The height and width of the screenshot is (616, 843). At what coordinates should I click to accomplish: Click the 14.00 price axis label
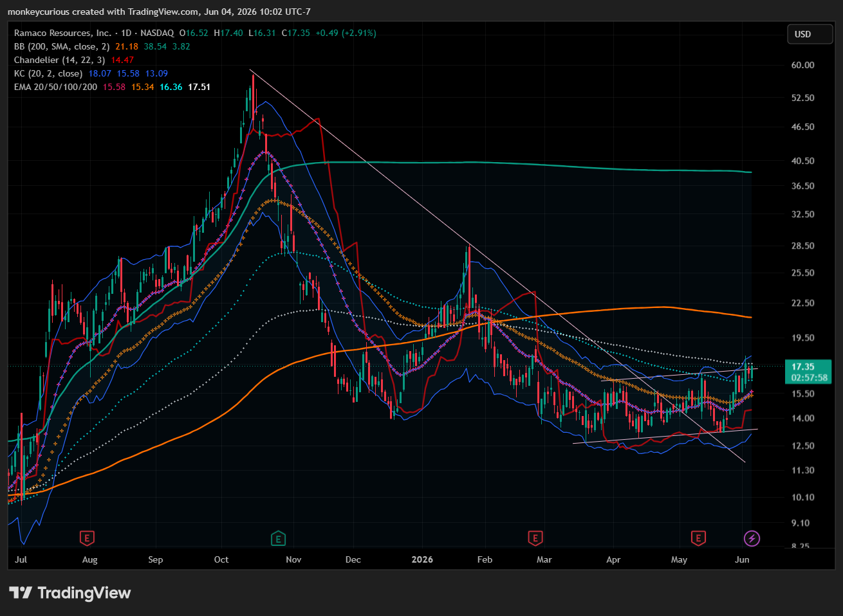pos(803,418)
